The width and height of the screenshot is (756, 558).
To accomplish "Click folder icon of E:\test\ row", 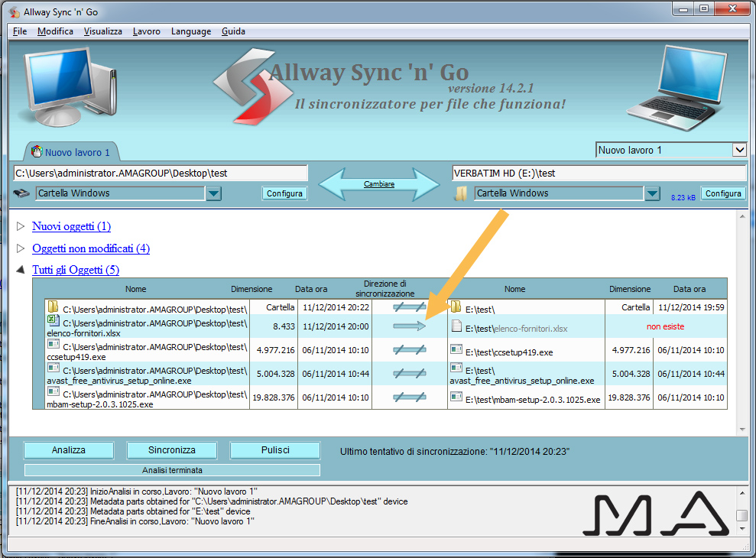I will click(456, 307).
